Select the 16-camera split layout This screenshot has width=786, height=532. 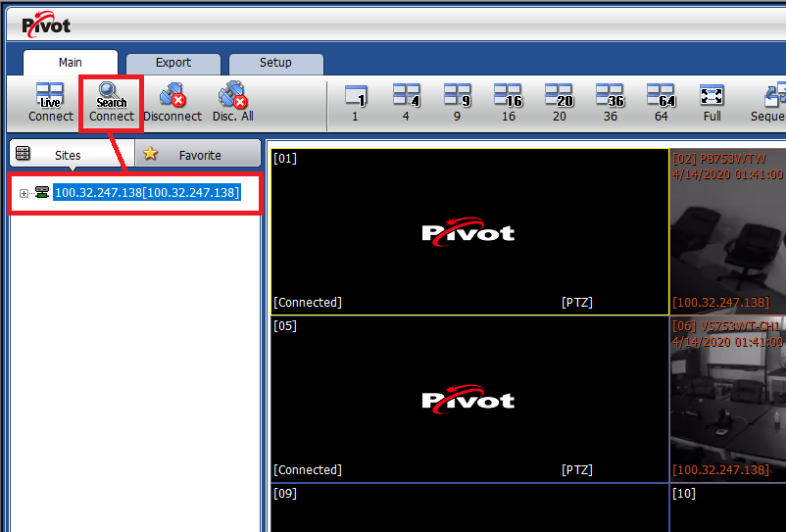(x=509, y=103)
